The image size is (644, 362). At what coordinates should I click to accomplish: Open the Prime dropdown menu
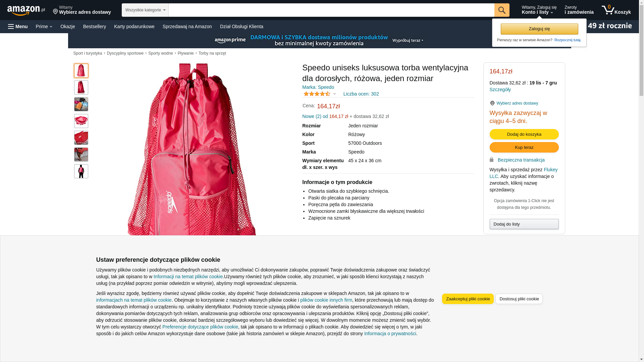tap(44, 26)
